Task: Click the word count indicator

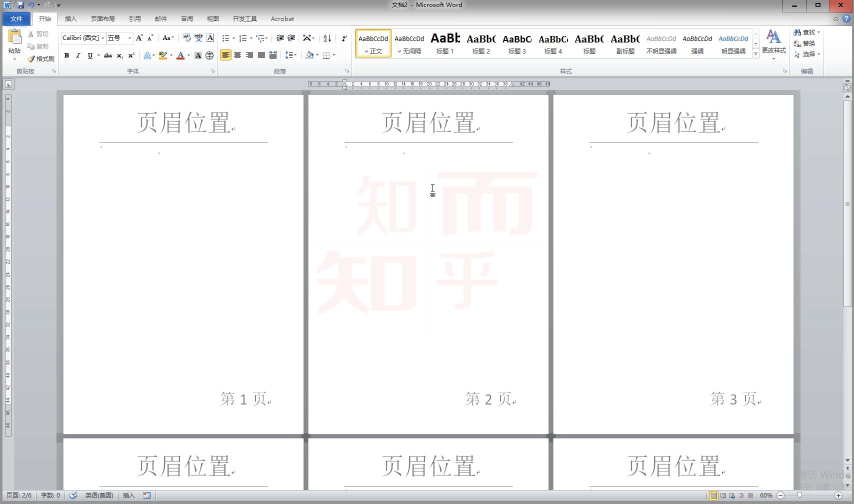Action: (49, 495)
